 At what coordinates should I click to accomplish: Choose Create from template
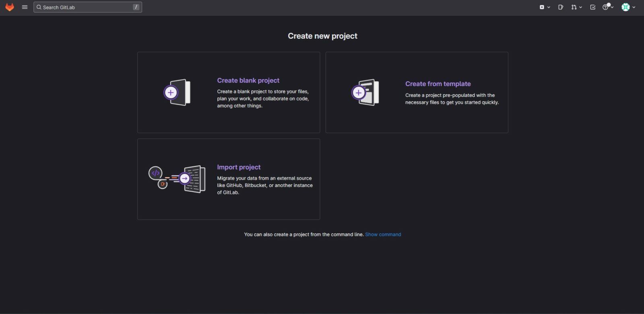point(438,84)
